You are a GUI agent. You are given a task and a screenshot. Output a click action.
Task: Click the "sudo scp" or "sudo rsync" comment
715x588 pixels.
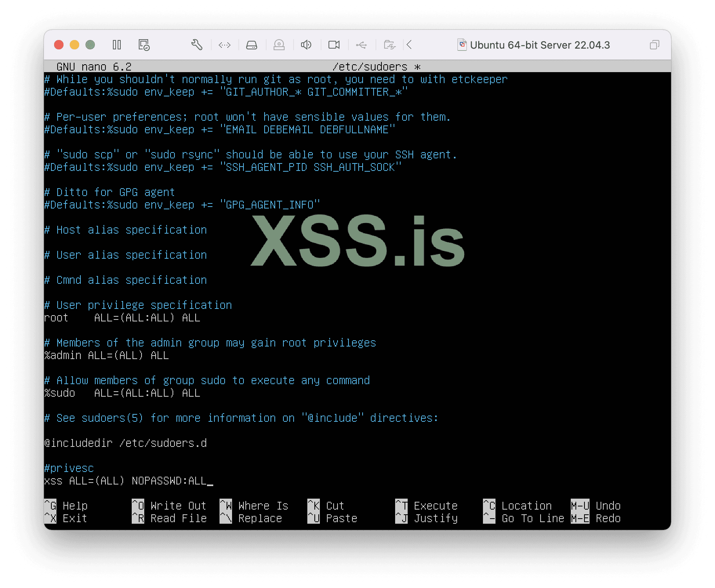(251, 154)
